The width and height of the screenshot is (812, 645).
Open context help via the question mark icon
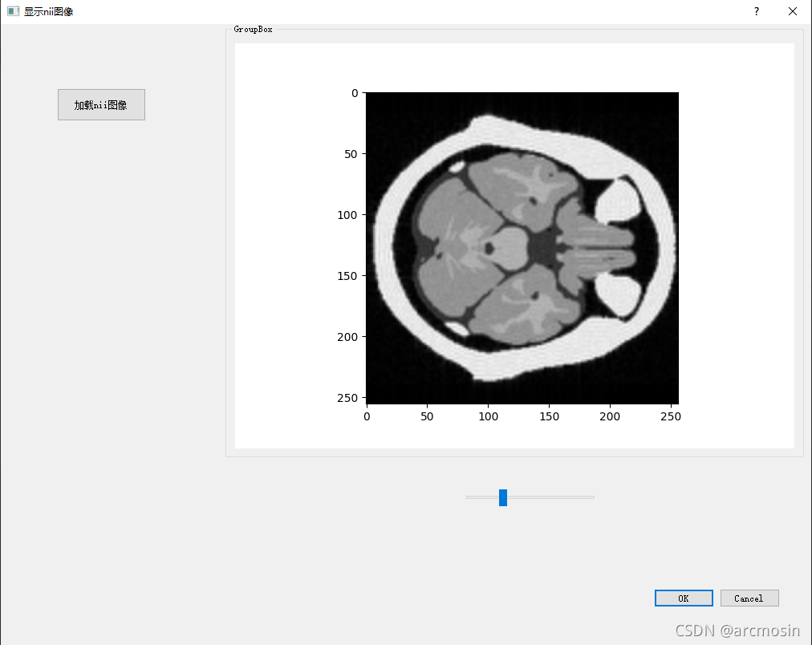[x=755, y=11]
